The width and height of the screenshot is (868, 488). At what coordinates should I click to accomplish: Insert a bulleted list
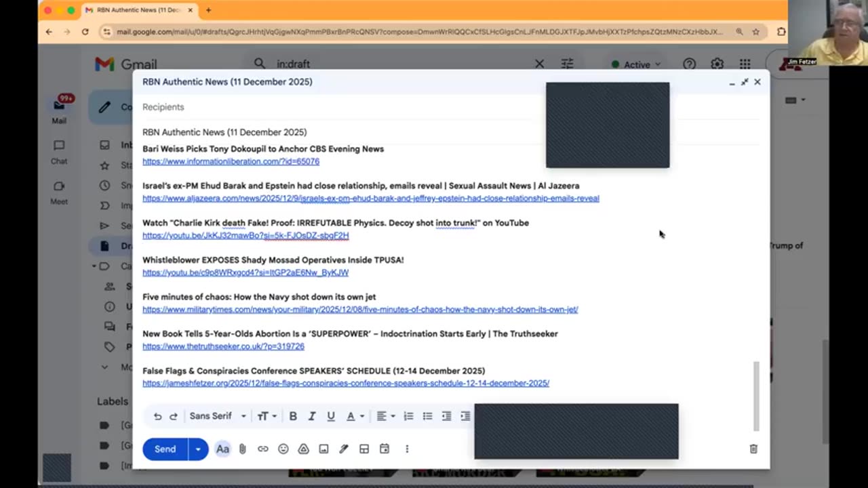tap(427, 416)
